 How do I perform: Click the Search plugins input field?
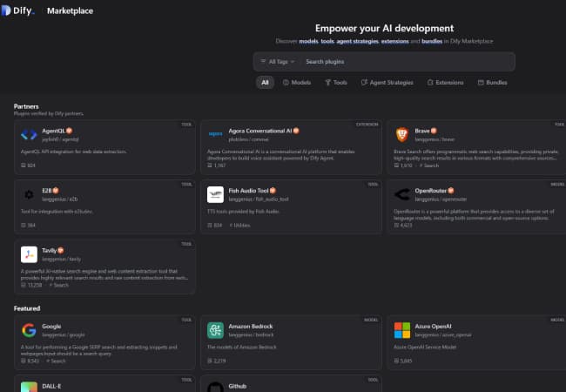tap(405, 62)
